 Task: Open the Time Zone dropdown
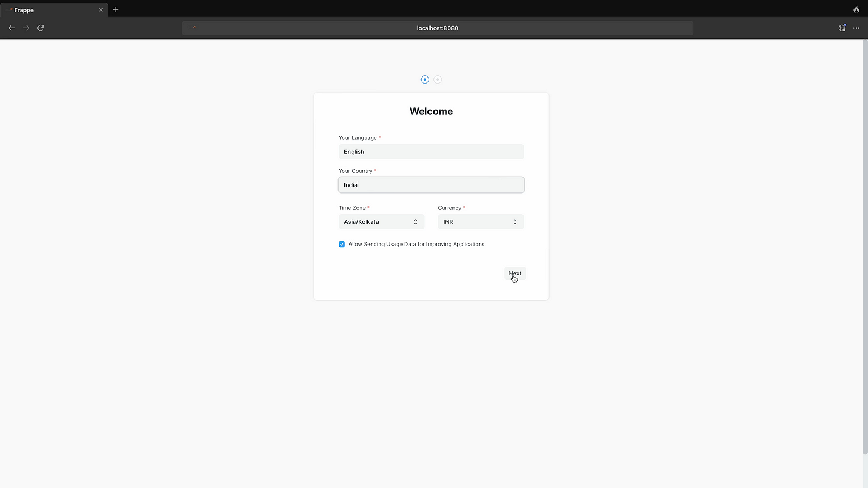coord(381,222)
